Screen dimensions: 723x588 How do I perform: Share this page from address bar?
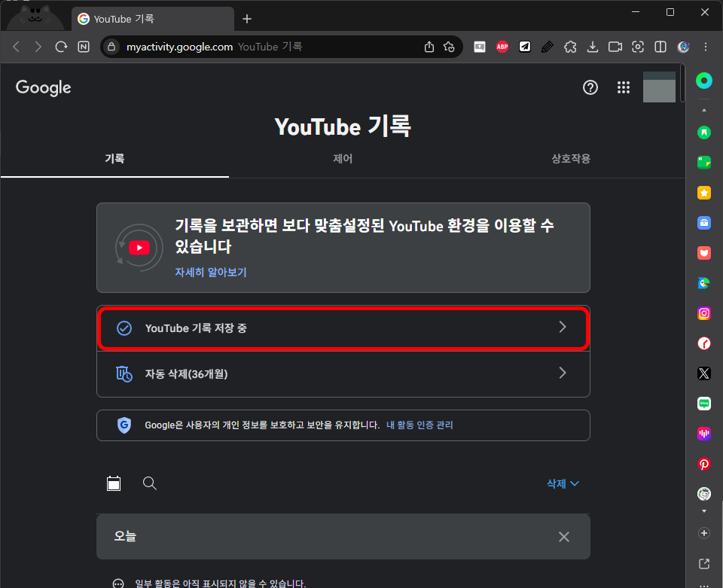tap(429, 47)
